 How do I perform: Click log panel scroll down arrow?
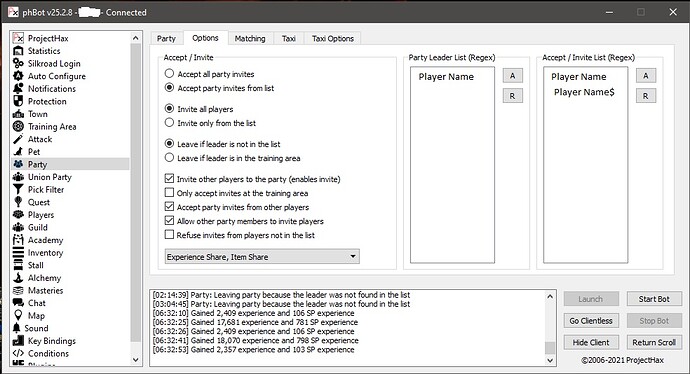(550, 360)
